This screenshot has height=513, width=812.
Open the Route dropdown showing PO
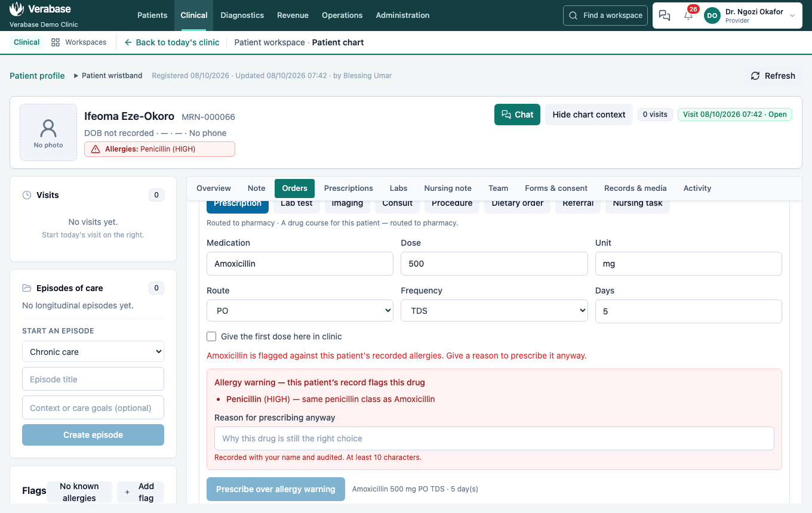pos(300,311)
